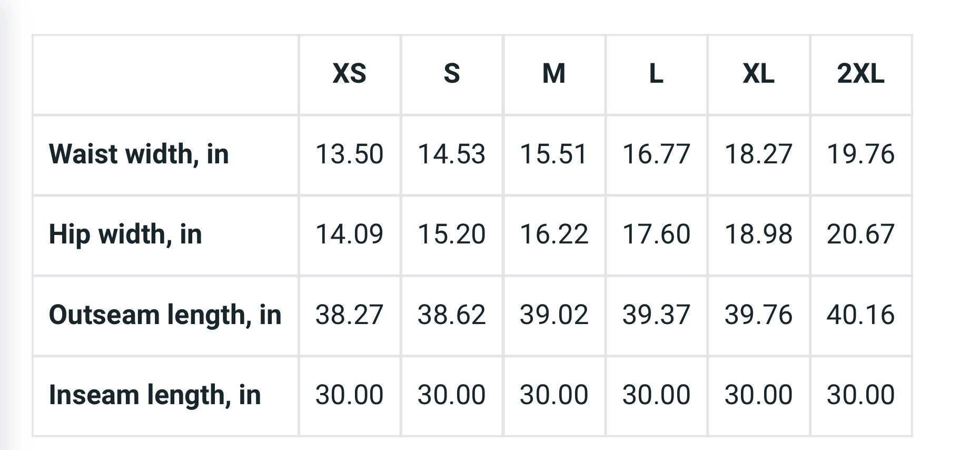Click waist value 16.77 for L
The width and height of the screenshot is (980, 450).
pos(656,154)
